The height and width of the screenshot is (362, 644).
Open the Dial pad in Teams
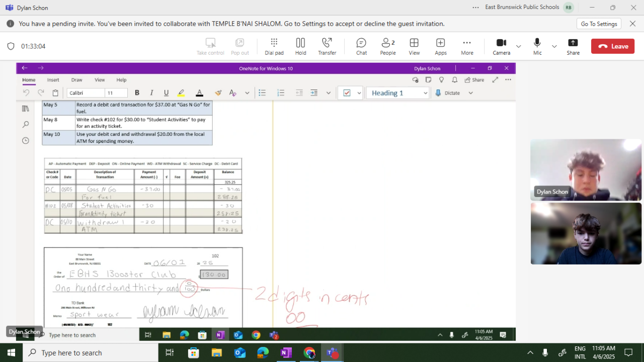pos(274,46)
